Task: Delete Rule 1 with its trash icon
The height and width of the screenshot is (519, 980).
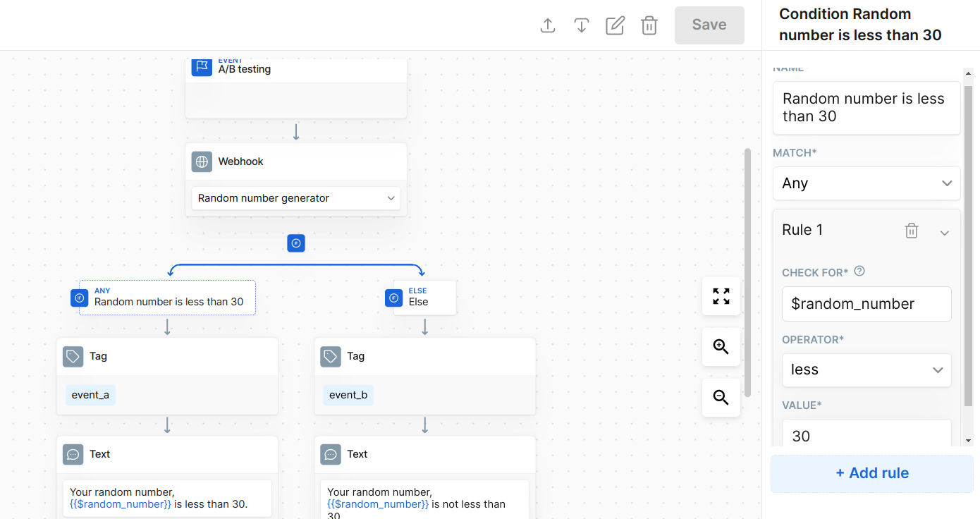Action: tap(912, 231)
